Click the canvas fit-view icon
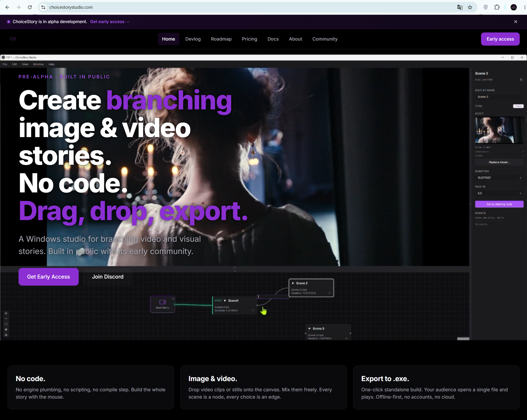Image resolution: width=527 pixels, height=420 pixels. 6,324
